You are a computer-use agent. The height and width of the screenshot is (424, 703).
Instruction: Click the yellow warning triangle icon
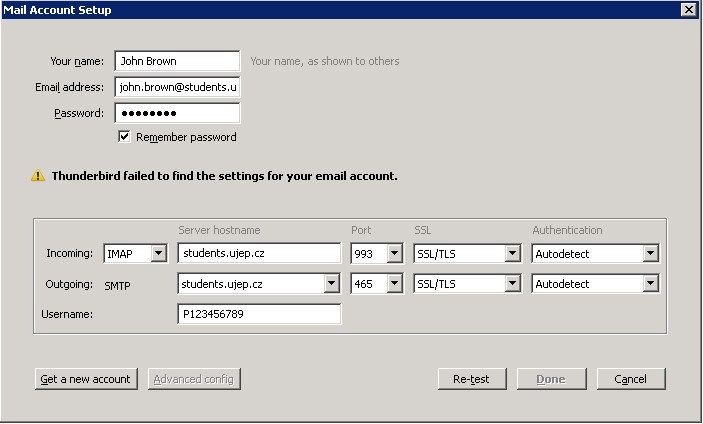(x=38, y=176)
